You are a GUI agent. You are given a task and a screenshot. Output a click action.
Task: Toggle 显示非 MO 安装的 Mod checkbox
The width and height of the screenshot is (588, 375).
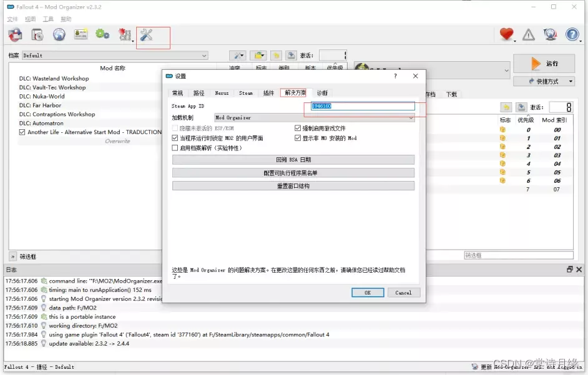298,138
